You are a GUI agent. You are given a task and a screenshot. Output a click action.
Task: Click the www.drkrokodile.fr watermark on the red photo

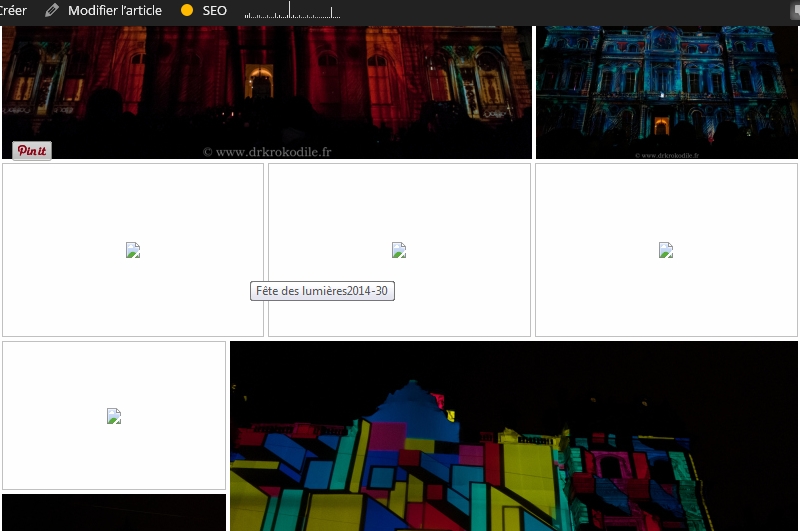[266, 152]
